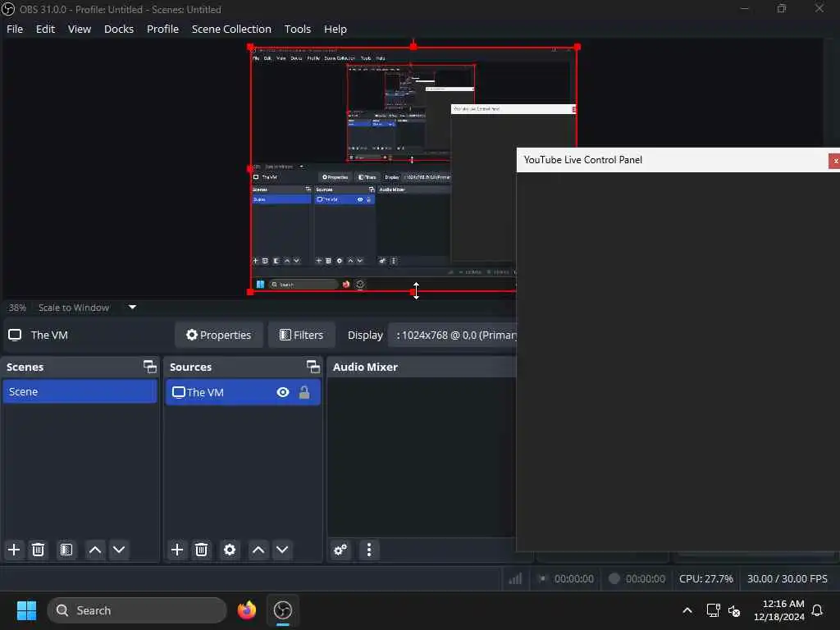
Task: Click the muted volume tray icon
Action: 734,610
